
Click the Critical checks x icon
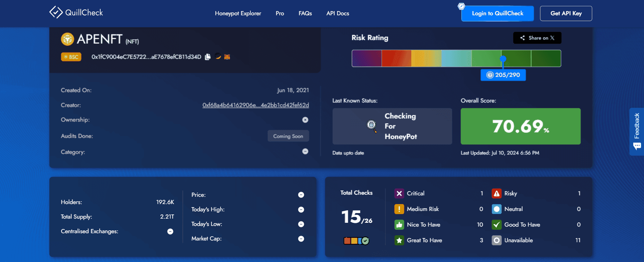click(x=399, y=193)
